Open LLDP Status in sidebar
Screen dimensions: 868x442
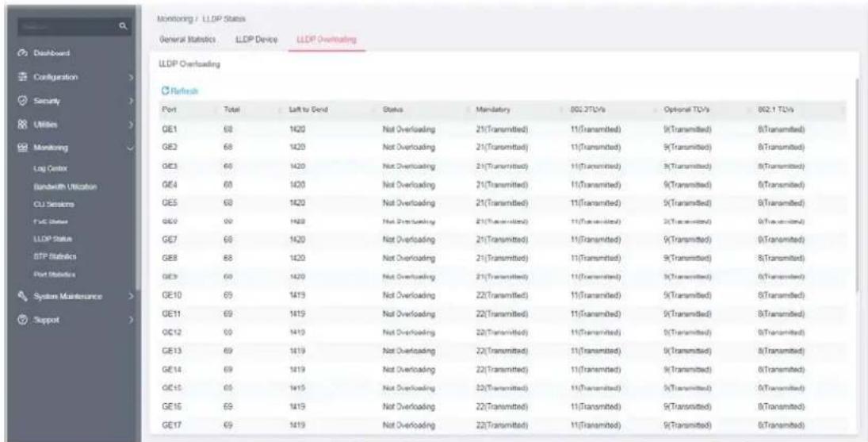(52, 239)
